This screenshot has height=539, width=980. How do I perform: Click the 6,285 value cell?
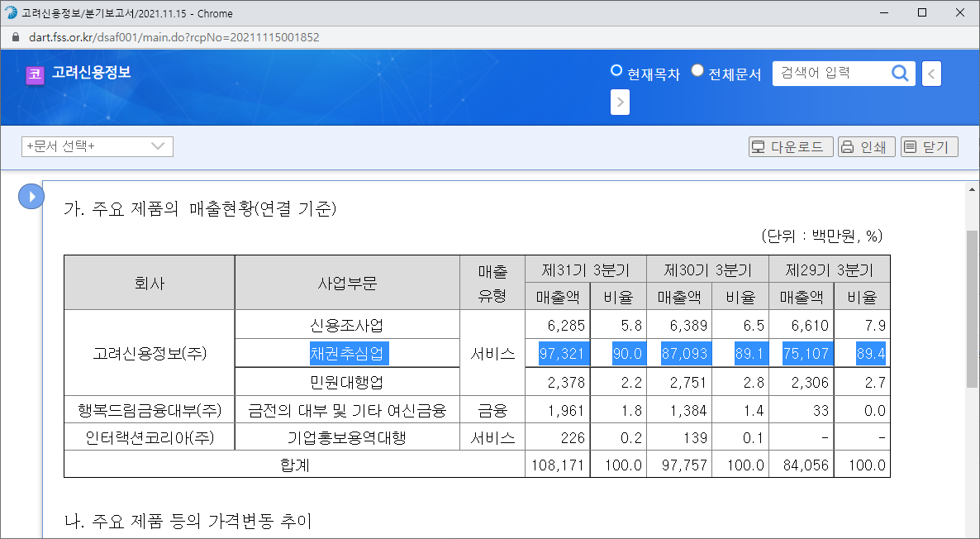pos(558,325)
